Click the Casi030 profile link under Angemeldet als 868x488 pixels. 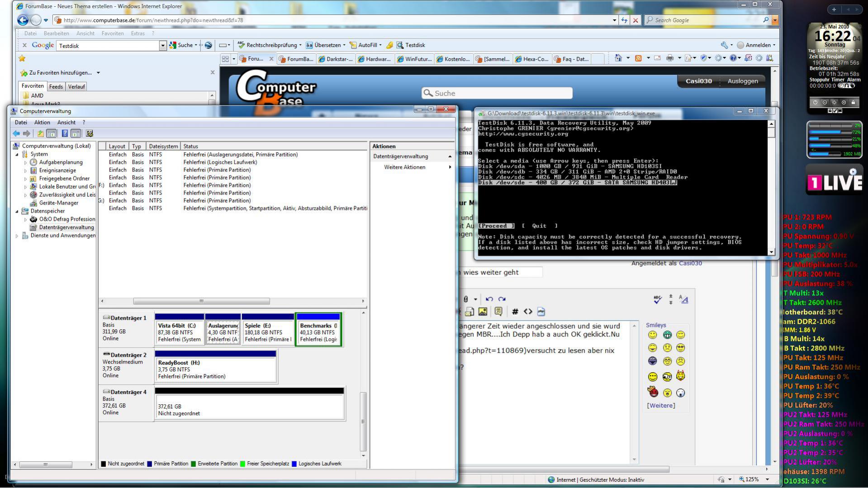coord(690,263)
